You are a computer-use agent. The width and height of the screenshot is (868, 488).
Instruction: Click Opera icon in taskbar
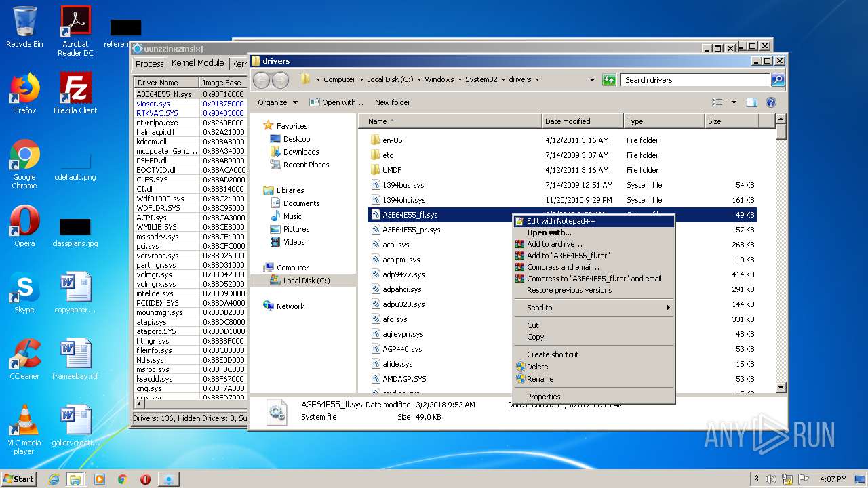[145, 479]
